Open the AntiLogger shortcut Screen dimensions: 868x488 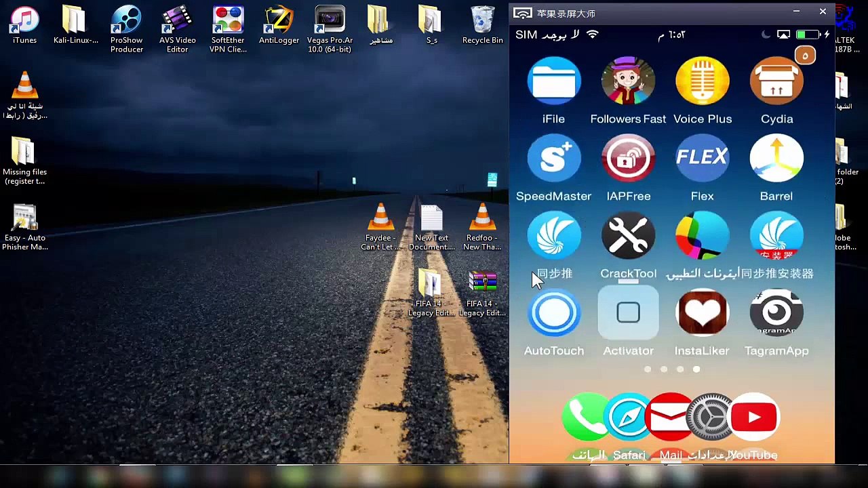[279, 25]
